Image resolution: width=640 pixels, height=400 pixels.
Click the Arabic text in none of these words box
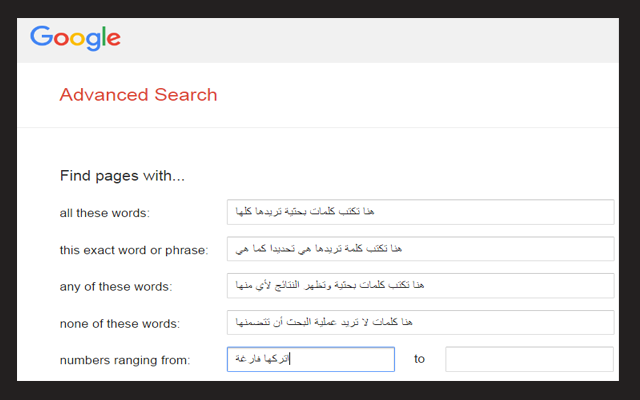[323, 322]
